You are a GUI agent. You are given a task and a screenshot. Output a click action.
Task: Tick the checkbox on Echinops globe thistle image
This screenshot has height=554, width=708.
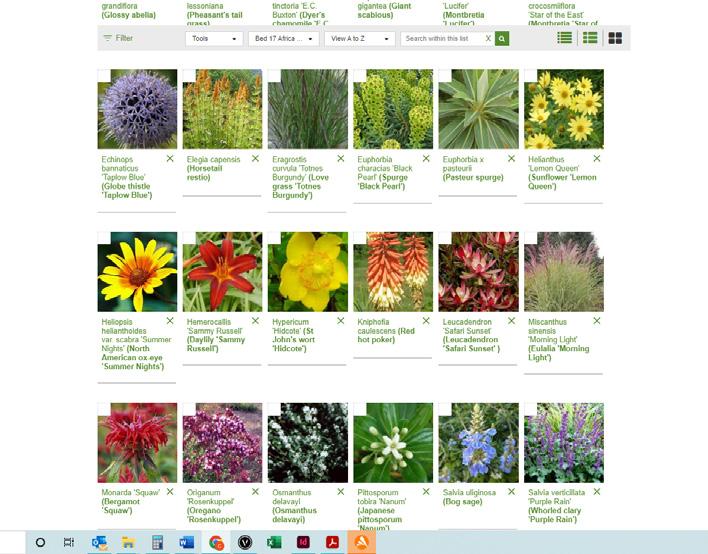coord(104,75)
